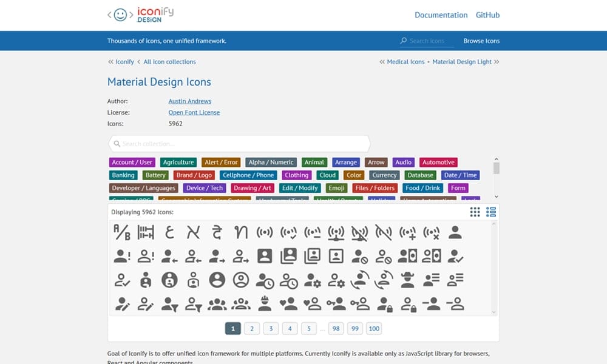Select the filled account box icon
Viewport: 607px width, 364px height.
[265, 256]
